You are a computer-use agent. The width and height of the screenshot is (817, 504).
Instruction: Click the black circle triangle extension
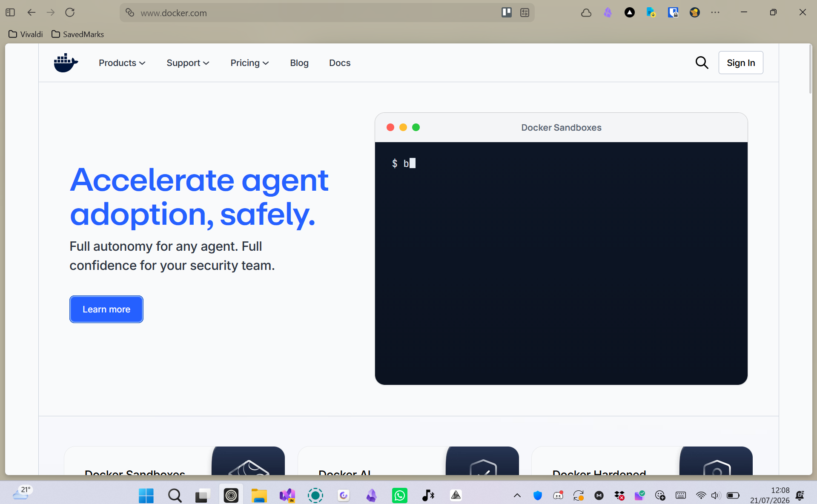click(629, 13)
